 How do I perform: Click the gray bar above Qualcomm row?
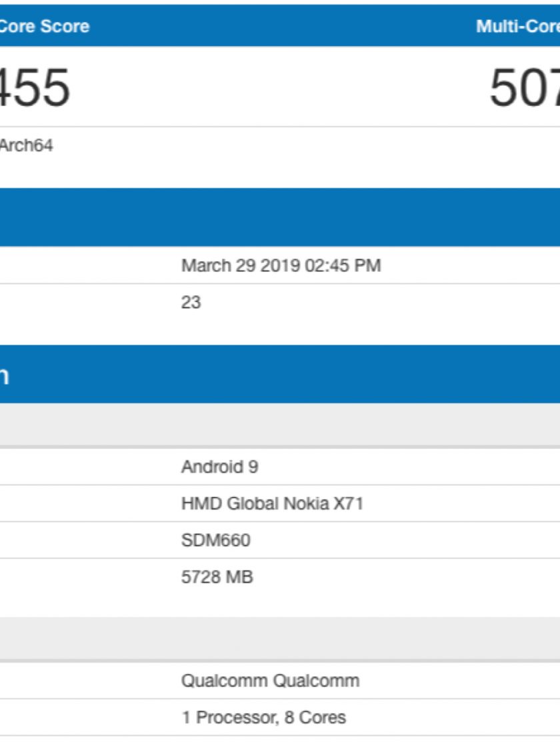[280, 639]
